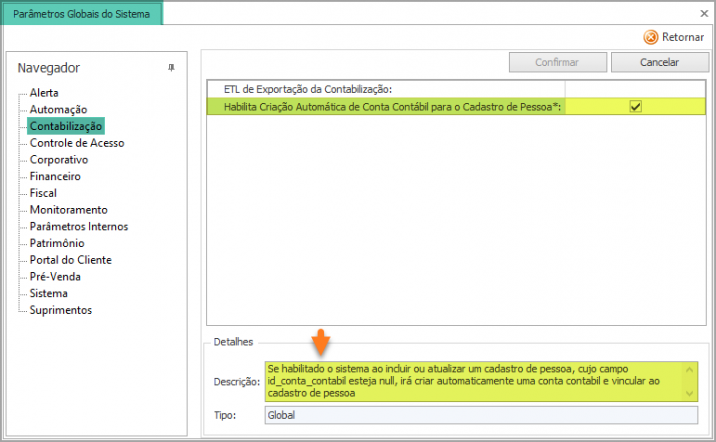Select Corporativo in the navigator
Viewport: 716px width, 442px height.
click(x=59, y=160)
